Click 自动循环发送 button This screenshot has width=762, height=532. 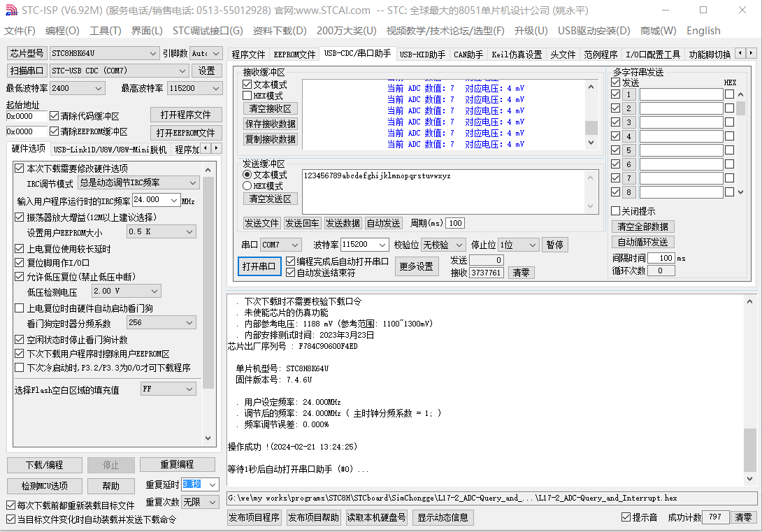point(642,242)
